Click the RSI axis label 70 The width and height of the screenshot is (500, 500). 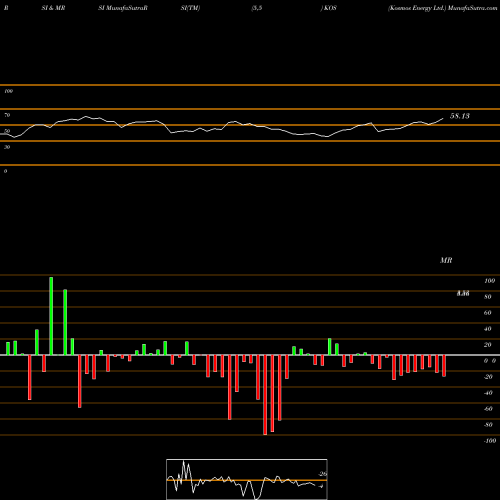(7, 115)
